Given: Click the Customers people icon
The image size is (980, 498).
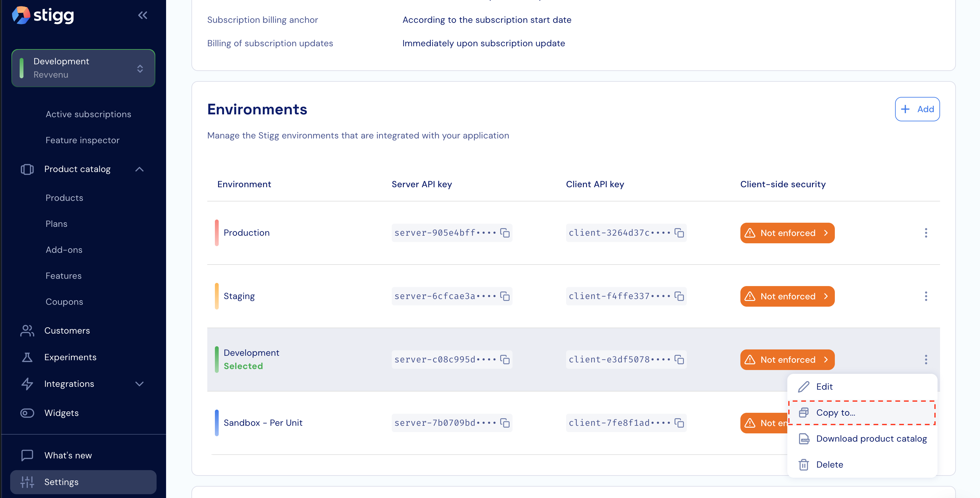Looking at the screenshot, I should (27, 330).
